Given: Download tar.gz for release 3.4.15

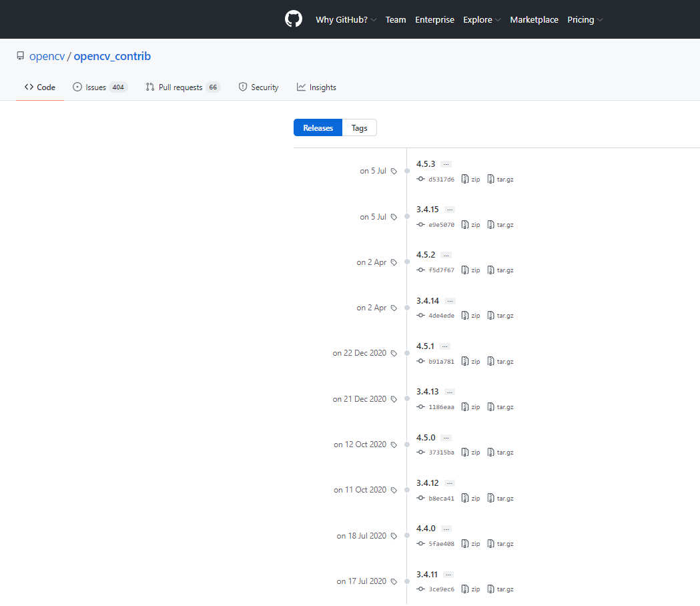Looking at the screenshot, I should pos(500,225).
